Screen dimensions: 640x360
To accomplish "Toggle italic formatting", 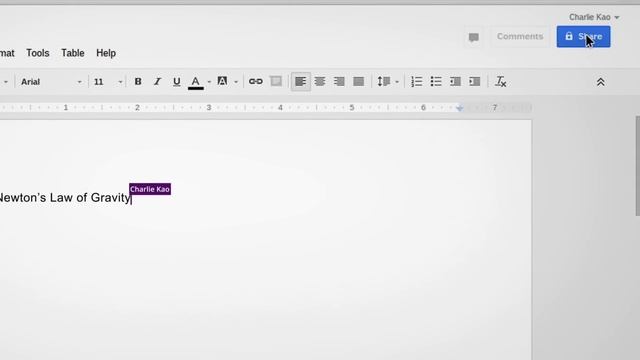I will 157,82.
